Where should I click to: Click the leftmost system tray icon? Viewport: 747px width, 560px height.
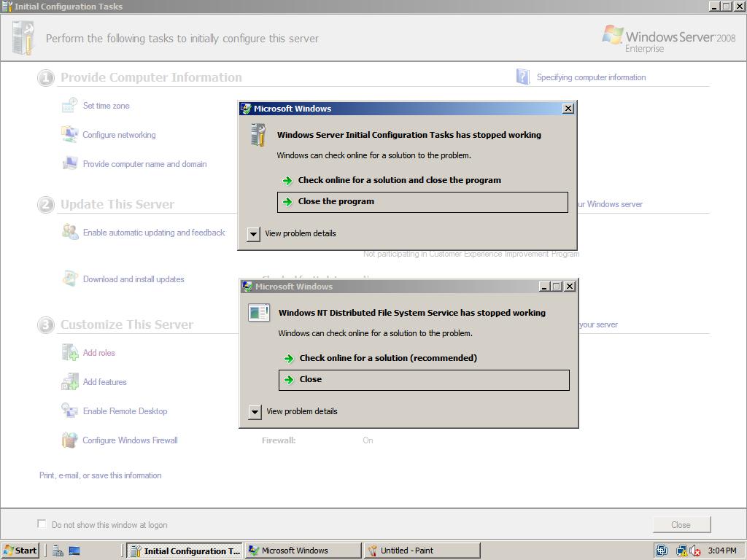pos(662,551)
